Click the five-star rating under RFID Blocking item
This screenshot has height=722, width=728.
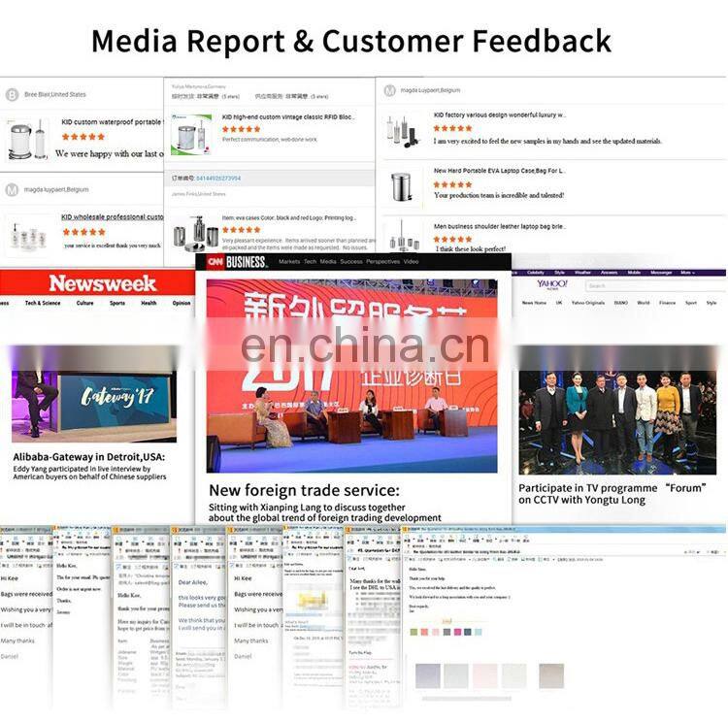[x=240, y=128]
